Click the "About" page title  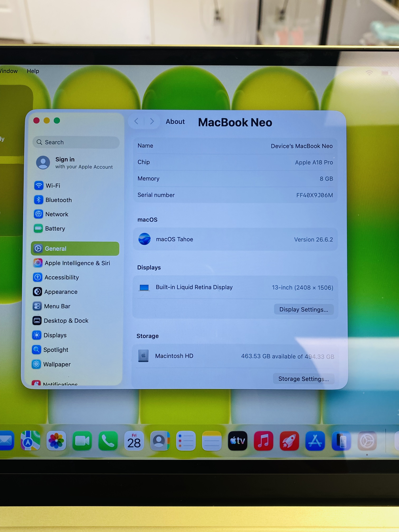pos(175,122)
